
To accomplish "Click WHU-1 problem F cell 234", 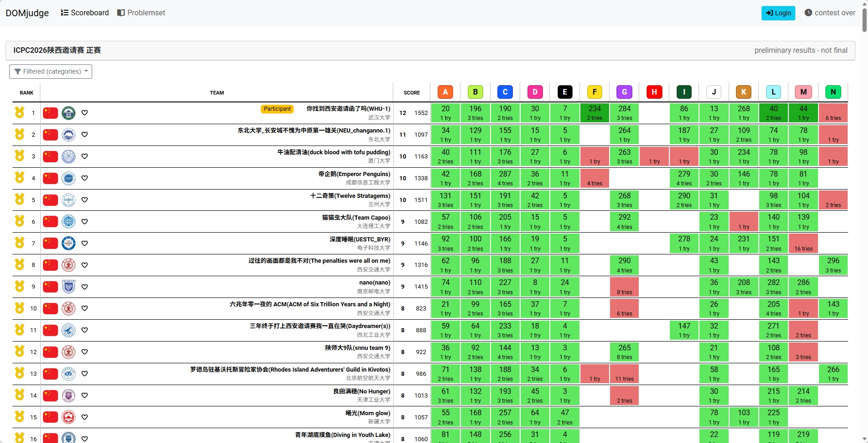I will (x=595, y=113).
